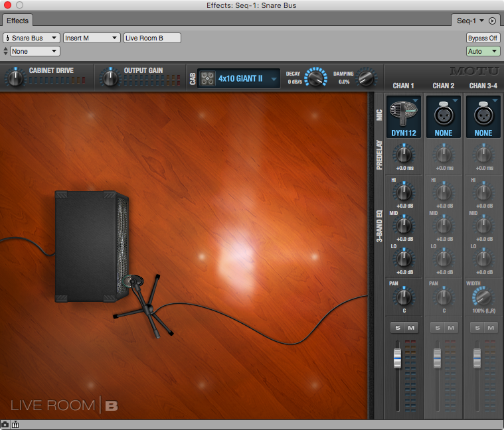Click the Chan 1 predelay +0.0 ms value
The width and height of the screenshot is (504, 430).
click(x=404, y=168)
